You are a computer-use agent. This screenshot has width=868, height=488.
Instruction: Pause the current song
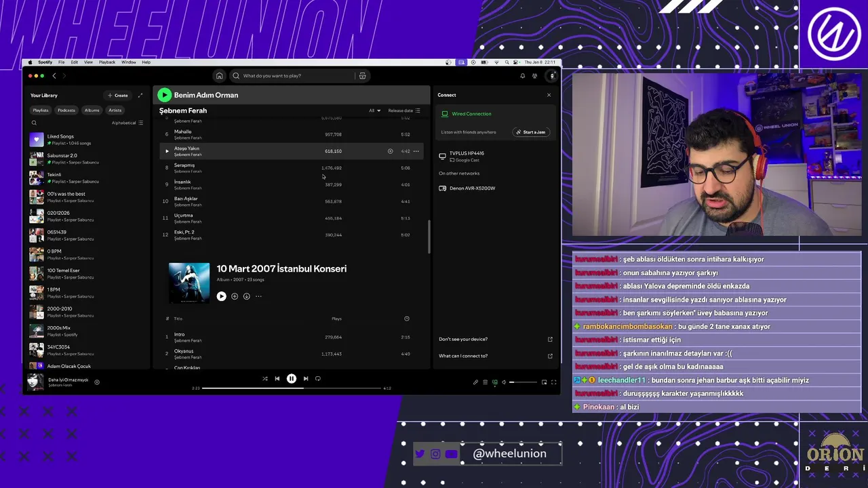click(292, 379)
